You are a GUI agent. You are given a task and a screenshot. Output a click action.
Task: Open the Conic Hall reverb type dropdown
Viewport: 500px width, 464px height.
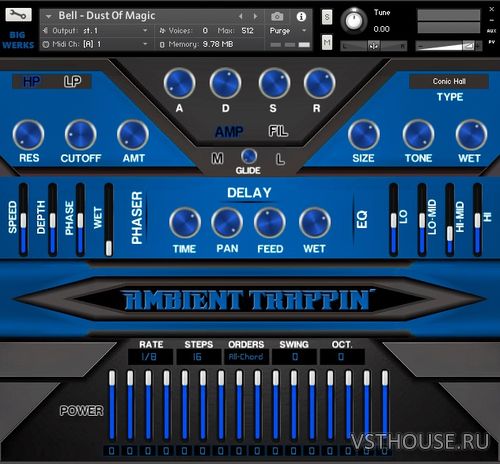449,81
